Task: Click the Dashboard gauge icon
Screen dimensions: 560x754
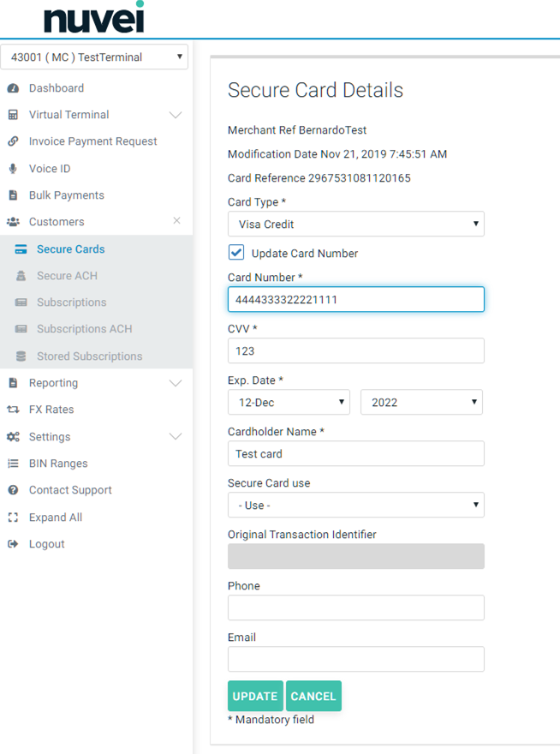Action: click(x=13, y=88)
